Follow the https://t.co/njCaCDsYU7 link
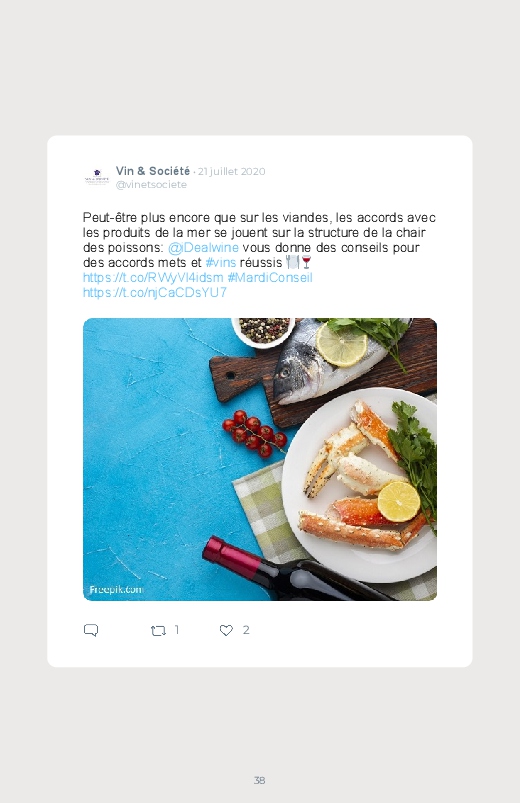 [155, 292]
